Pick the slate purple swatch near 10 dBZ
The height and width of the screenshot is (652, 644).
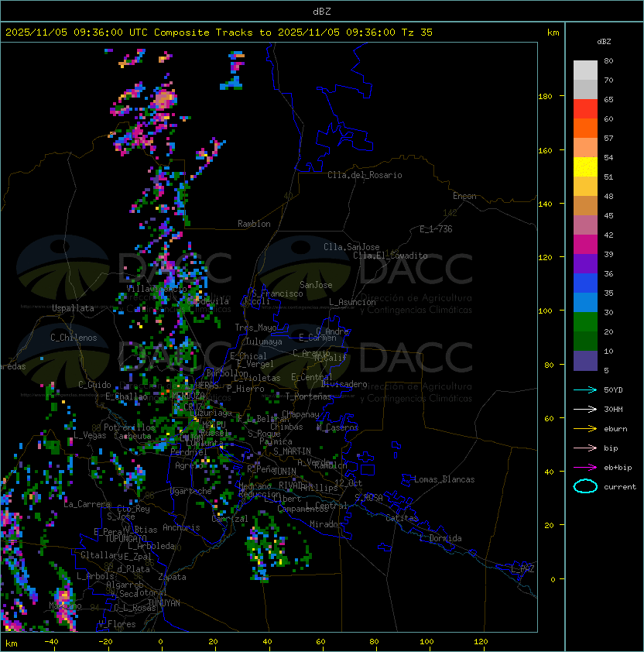click(585, 361)
